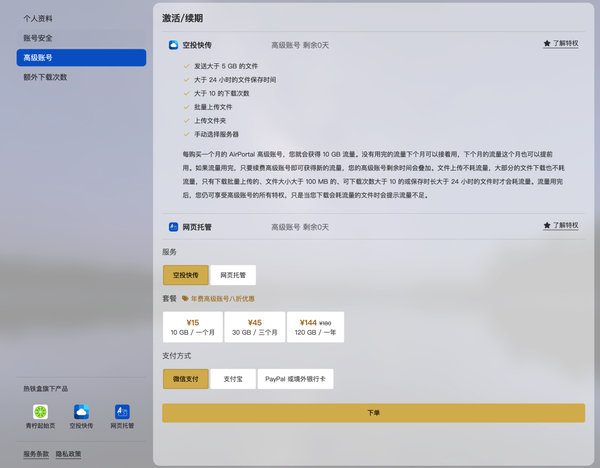Click the checkmark beside 发送大于 5 GB 的文件
The height and width of the screenshot is (468, 600).
click(186, 66)
